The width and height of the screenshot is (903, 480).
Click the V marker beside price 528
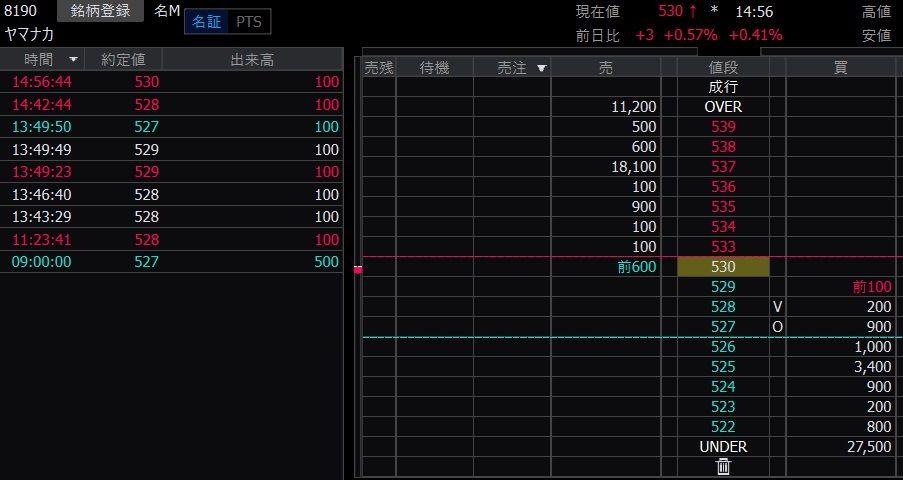pyautogui.click(x=777, y=307)
